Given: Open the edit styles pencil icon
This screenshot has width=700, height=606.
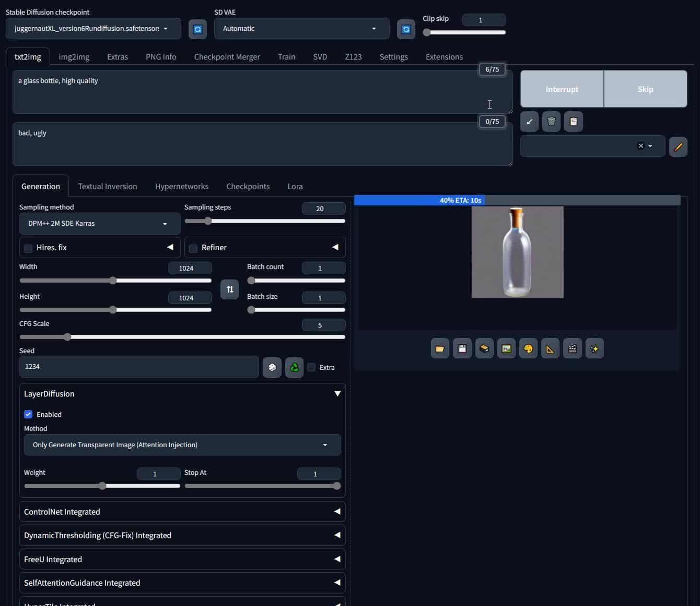Looking at the screenshot, I should click(678, 147).
